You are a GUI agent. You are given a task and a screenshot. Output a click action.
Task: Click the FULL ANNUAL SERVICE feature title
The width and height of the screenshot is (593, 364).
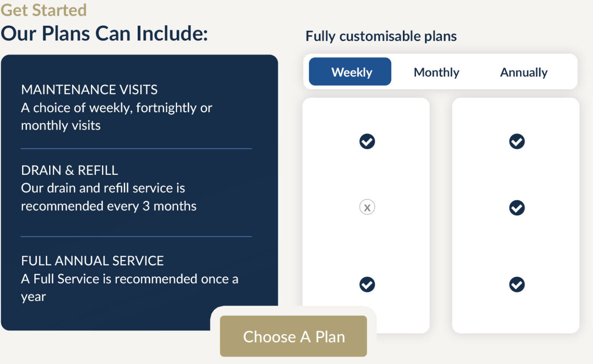tap(92, 260)
